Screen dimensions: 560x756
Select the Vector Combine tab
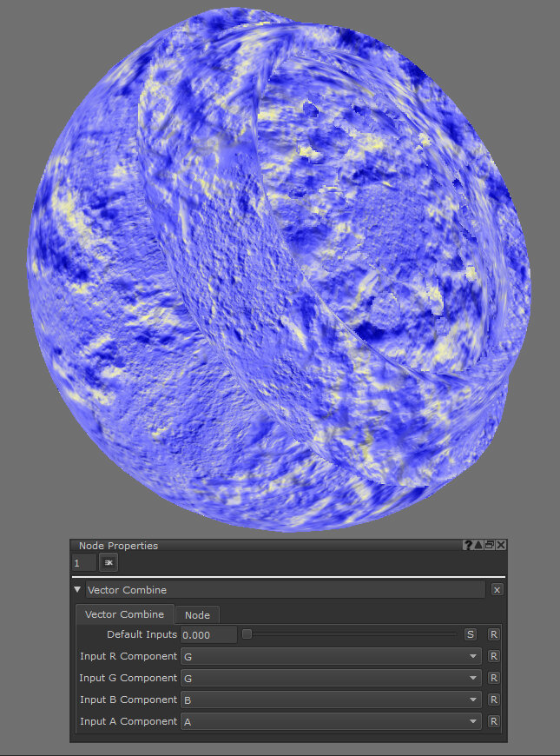pos(124,614)
